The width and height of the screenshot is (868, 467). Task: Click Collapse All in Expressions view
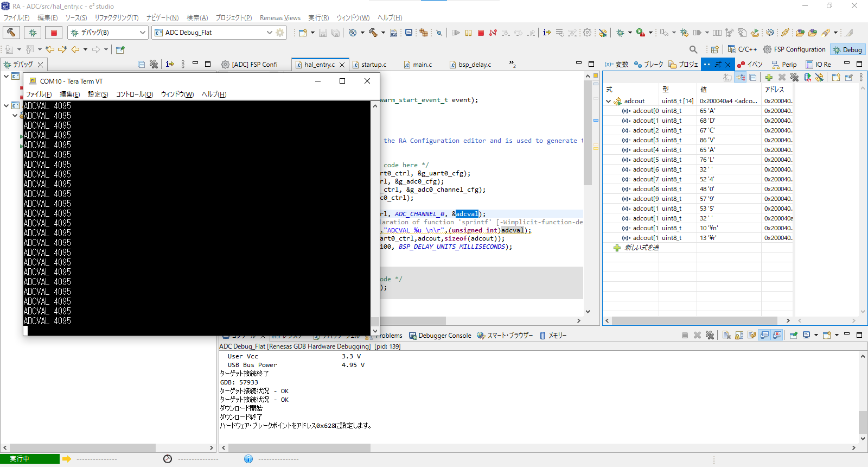click(x=753, y=78)
